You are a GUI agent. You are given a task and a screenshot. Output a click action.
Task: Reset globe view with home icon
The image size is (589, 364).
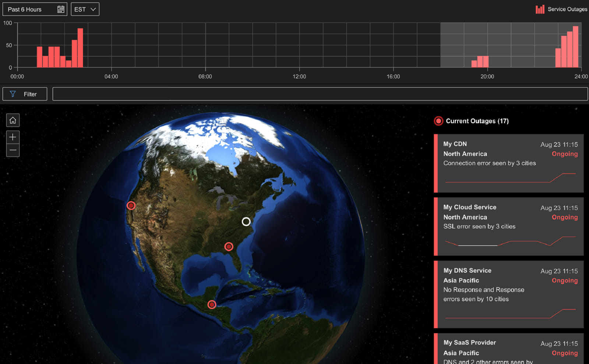point(13,120)
